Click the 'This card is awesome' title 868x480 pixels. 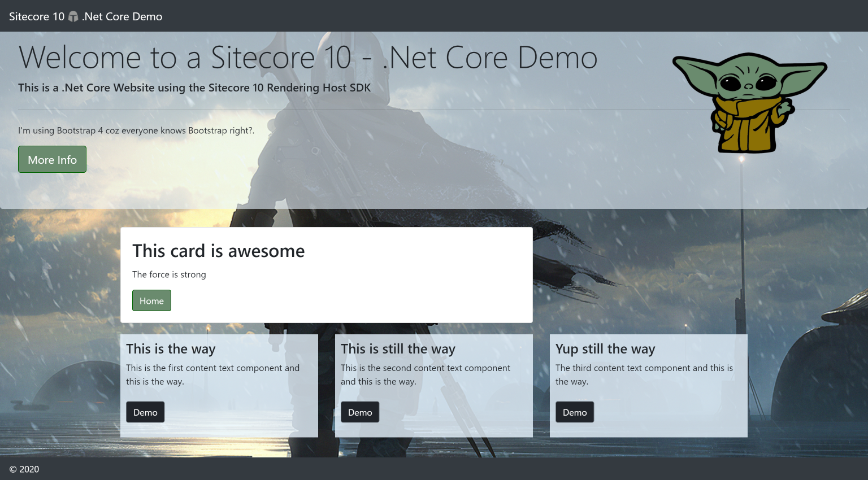tap(219, 251)
